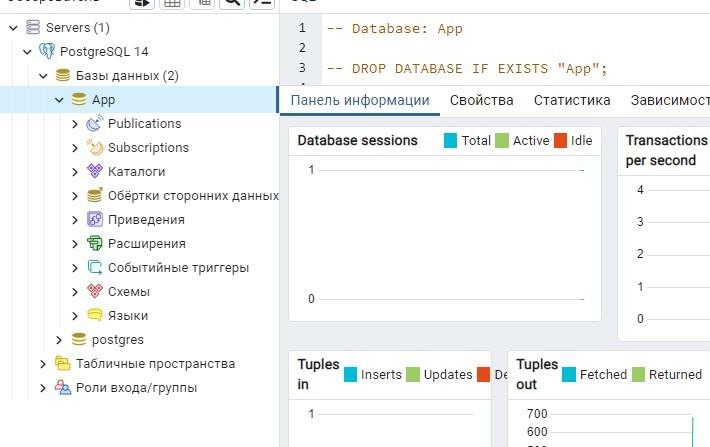Click the Fetched blue legend swatch
This screenshot has height=447, width=710.
click(569, 375)
